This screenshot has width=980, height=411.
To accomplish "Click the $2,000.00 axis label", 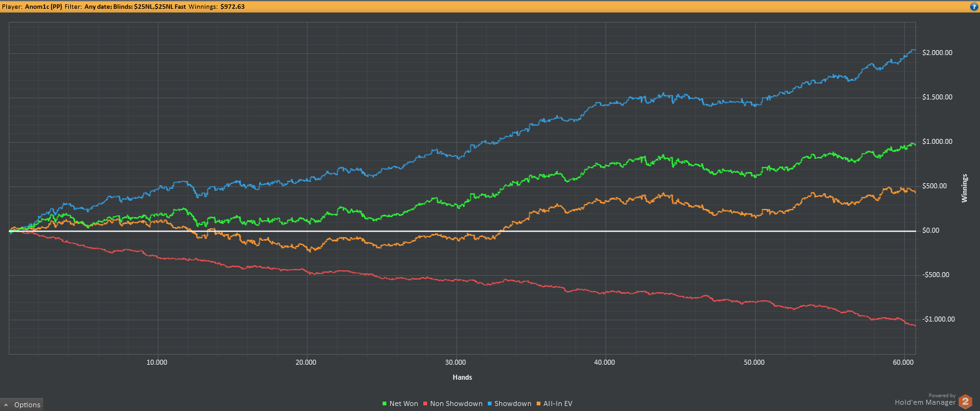I will [937, 53].
